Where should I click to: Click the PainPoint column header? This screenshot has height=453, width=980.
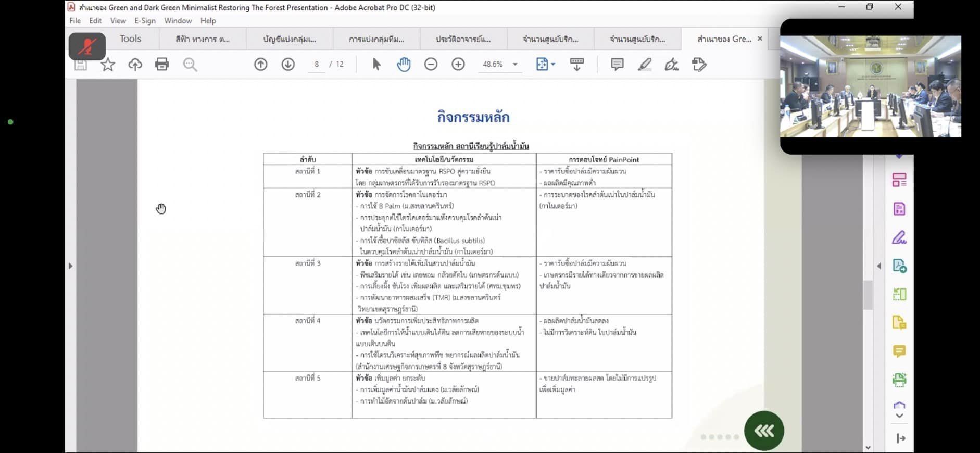click(x=604, y=159)
